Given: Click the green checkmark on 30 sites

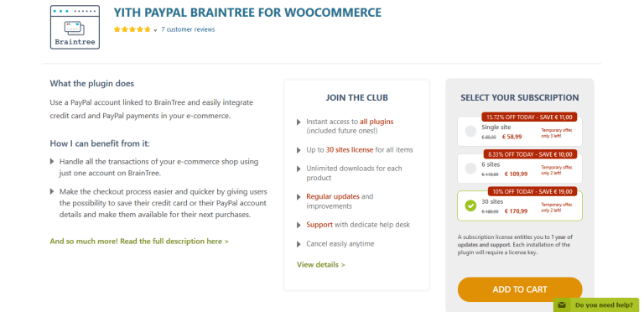Looking at the screenshot, I should [470, 205].
